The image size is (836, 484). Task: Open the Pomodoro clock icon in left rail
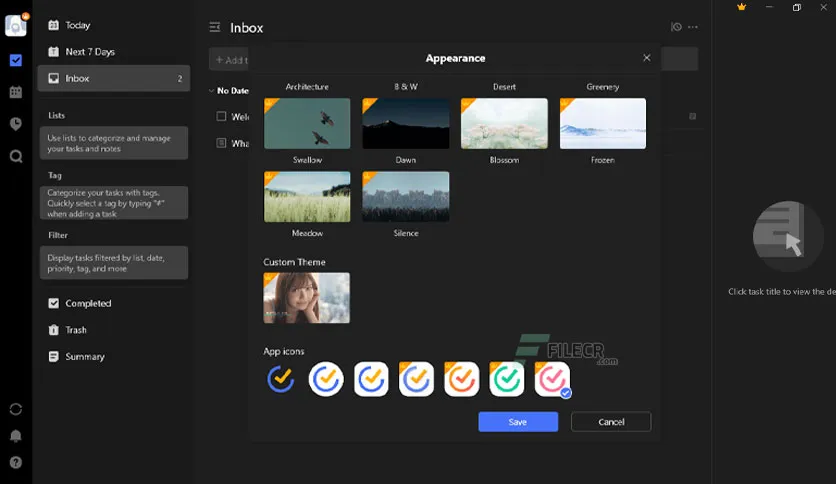[x=16, y=124]
